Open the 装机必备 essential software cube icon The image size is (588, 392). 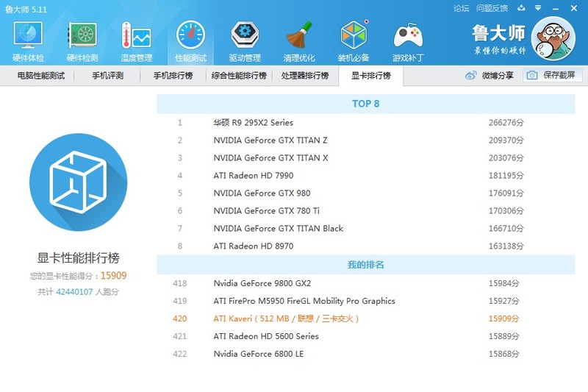pyautogui.click(x=354, y=41)
